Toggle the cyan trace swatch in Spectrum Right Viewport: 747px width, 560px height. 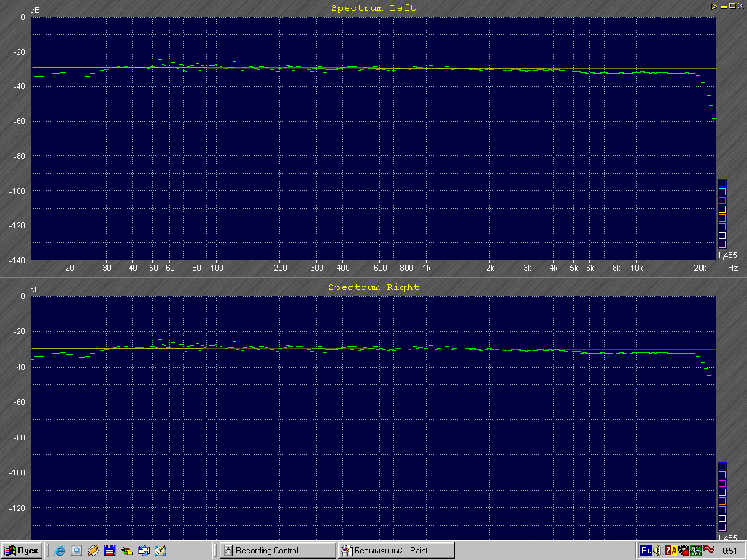pyautogui.click(x=722, y=475)
